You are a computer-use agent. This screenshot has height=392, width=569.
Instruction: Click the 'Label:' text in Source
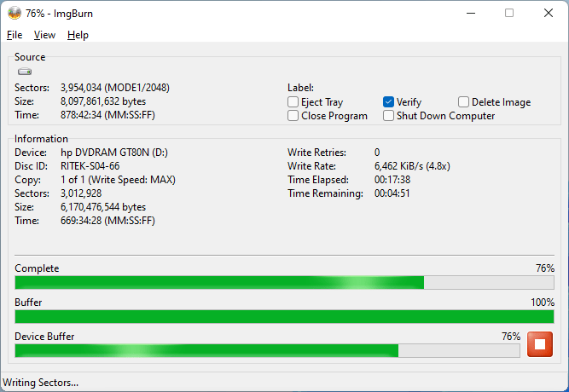[x=300, y=88]
